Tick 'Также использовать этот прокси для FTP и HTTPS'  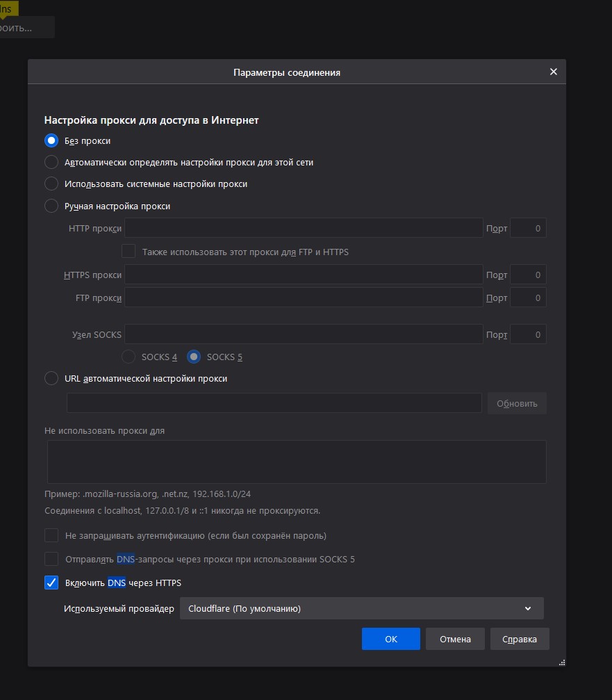click(x=129, y=252)
